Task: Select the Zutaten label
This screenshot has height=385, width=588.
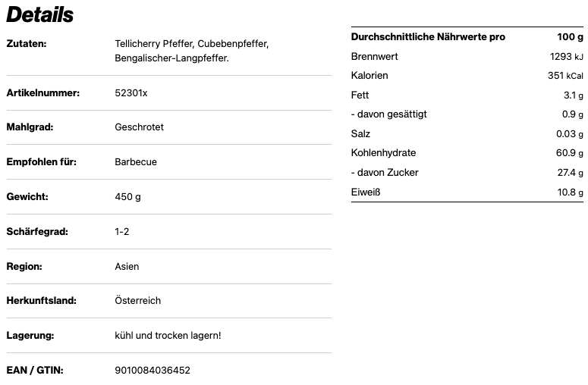Action: pos(27,44)
